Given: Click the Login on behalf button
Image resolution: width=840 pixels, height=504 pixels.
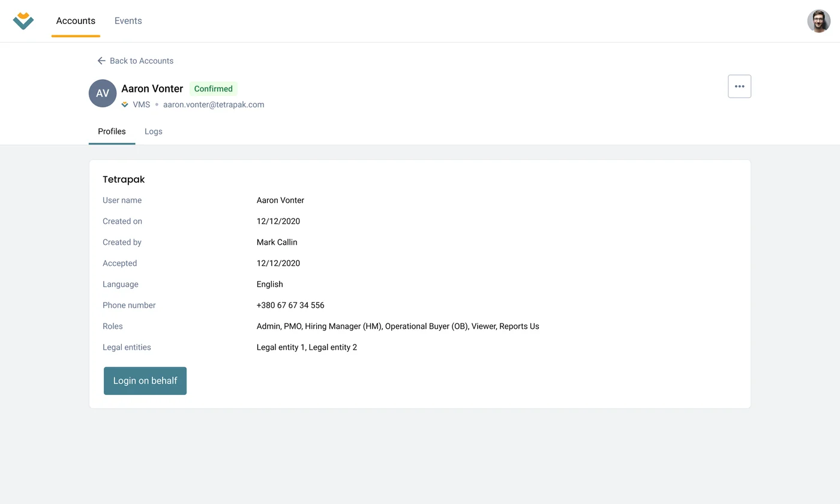Looking at the screenshot, I should tap(145, 381).
